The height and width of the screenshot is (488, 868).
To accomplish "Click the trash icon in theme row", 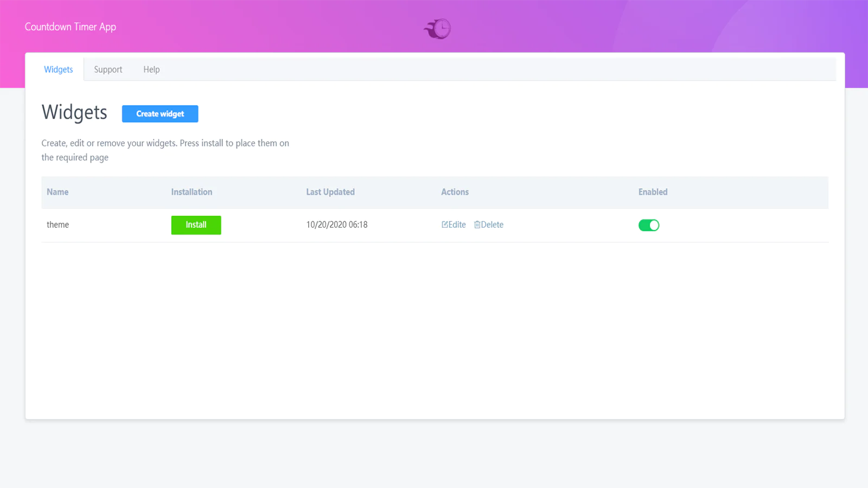I will (x=477, y=224).
